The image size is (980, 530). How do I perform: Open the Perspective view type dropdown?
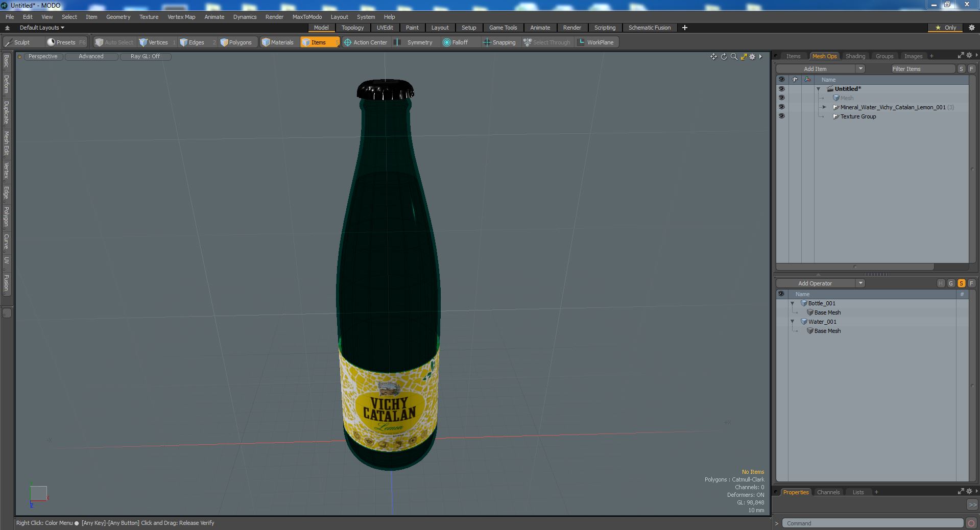point(43,57)
